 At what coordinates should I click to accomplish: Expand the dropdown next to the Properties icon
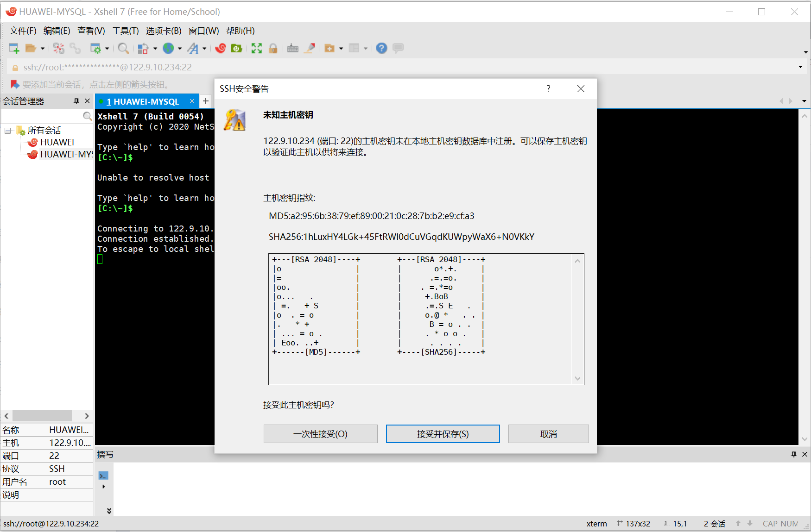pos(107,49)
